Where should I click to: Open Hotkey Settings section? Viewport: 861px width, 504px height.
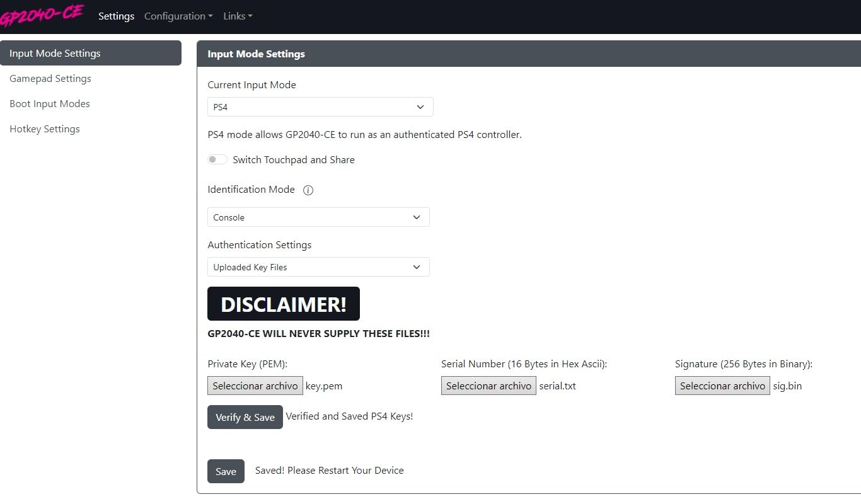(x=45, y=129)
